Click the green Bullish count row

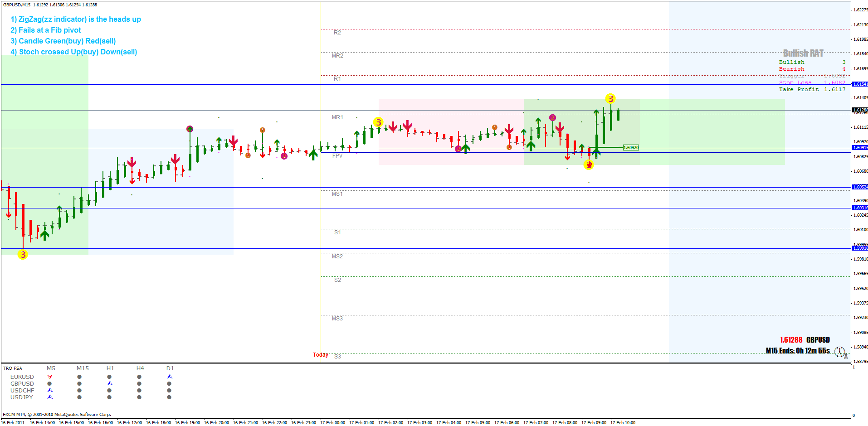click(x=812, y=62)
